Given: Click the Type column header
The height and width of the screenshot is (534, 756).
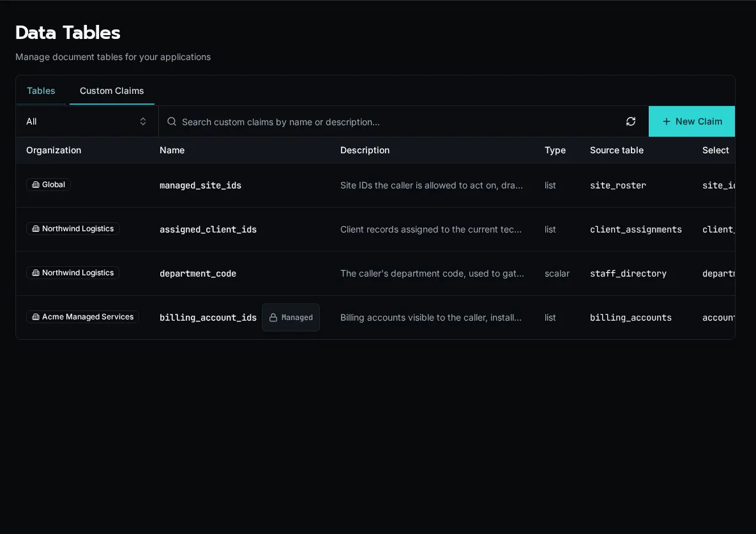Looking at the screenshot, I should click(x=555, y=150).
